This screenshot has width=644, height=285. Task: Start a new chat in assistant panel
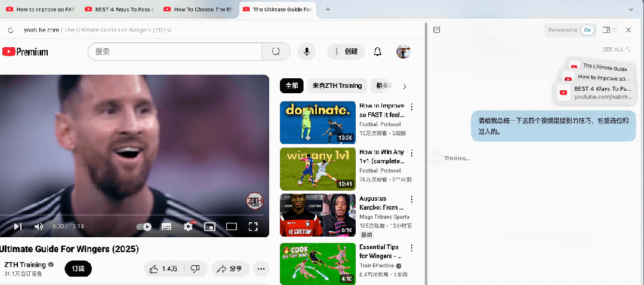tap(437, 30)
